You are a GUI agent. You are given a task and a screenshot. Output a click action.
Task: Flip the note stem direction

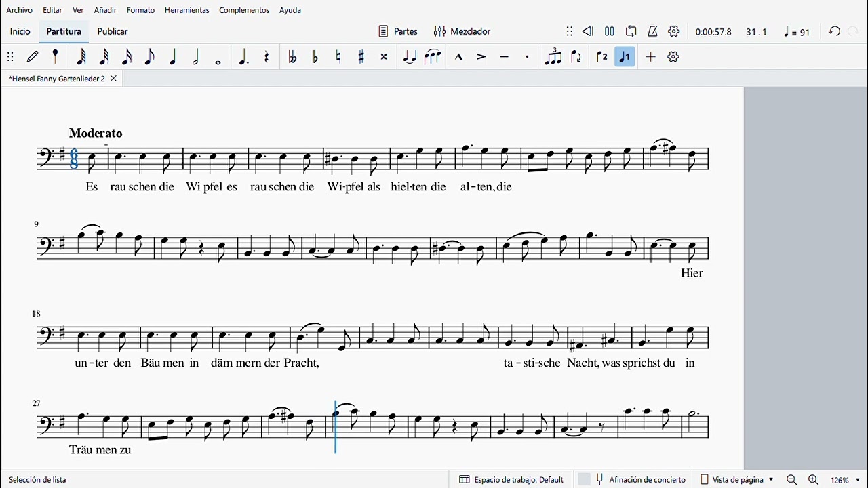pos(576,57)
